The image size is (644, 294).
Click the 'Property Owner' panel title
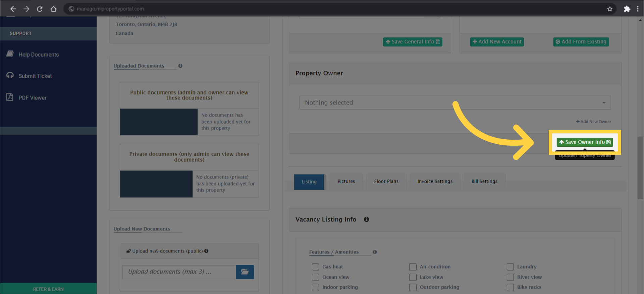[319, 73]
